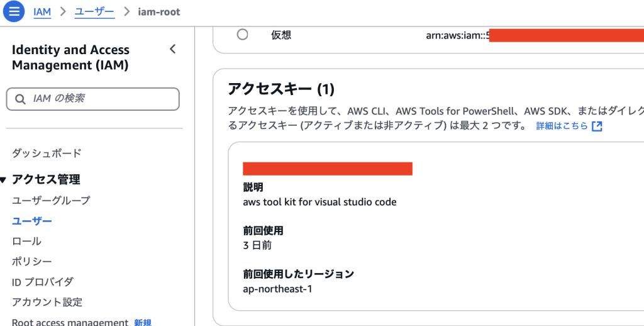This screenshot has width=644, height=326.
Task: Select the 仮想 radio button
Action: [x=242, y=35]
